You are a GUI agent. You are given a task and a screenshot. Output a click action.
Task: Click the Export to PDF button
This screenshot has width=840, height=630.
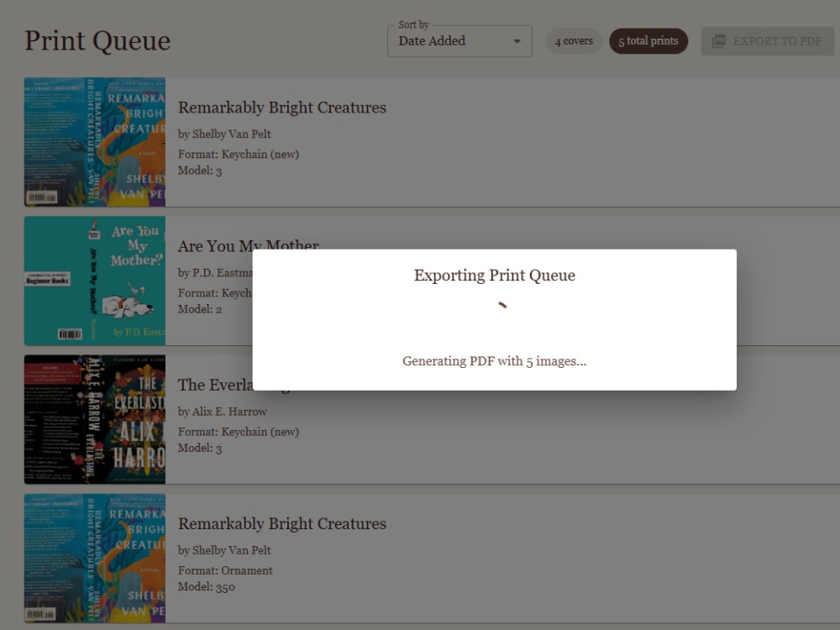click(x=767, y=41)
